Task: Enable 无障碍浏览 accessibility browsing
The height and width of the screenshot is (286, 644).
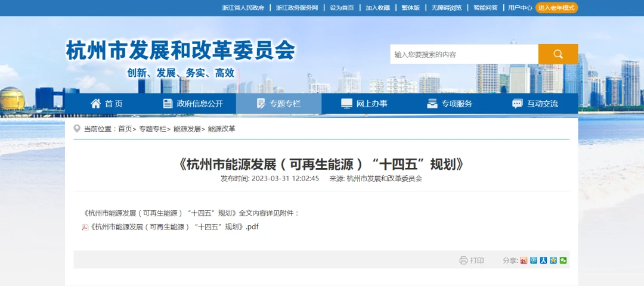Action: pos(446,8)
